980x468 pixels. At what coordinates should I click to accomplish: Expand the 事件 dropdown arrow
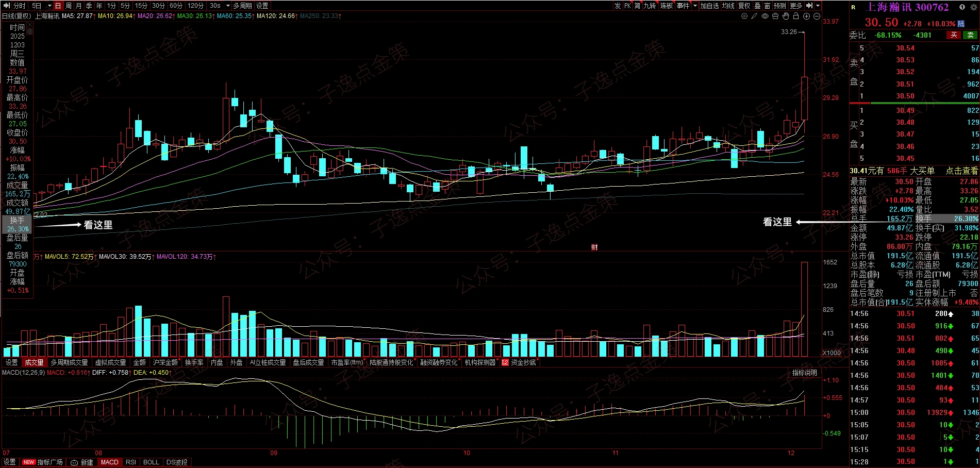695,6
